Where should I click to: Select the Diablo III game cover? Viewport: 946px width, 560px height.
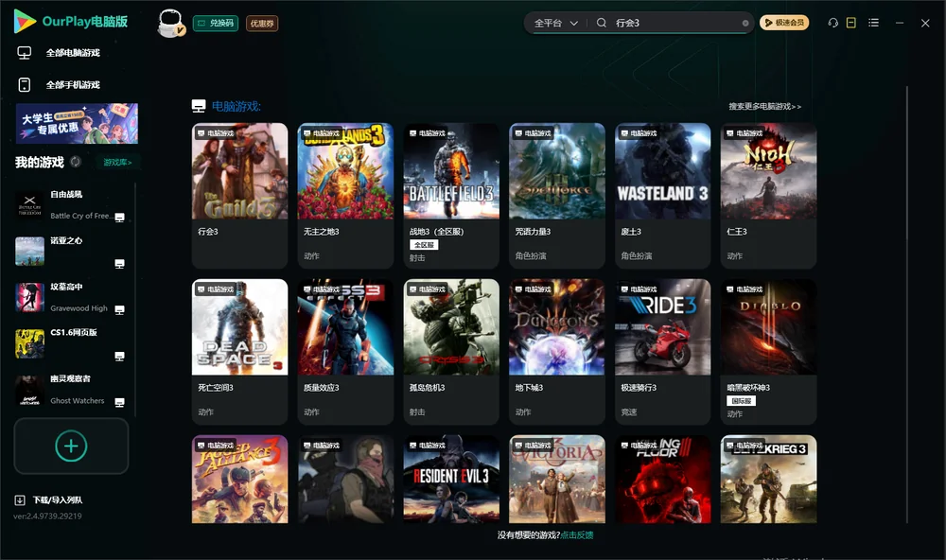[768, 327]
